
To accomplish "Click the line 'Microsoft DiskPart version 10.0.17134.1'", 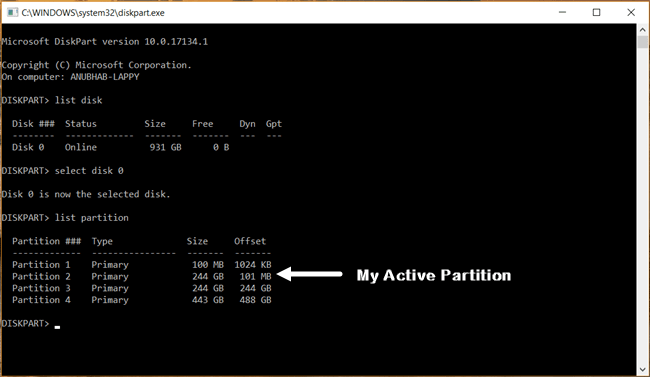I will pos(104,41).
